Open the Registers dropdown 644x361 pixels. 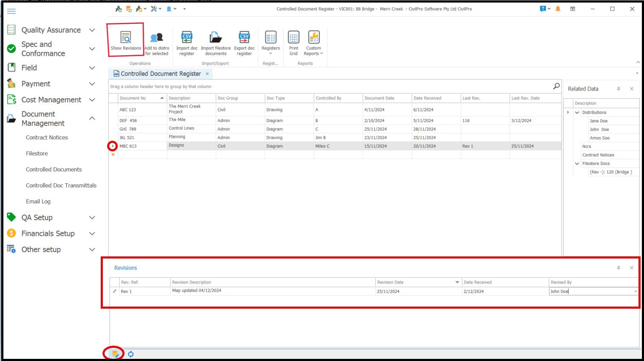pyautogui.click(x=270, y=43)
